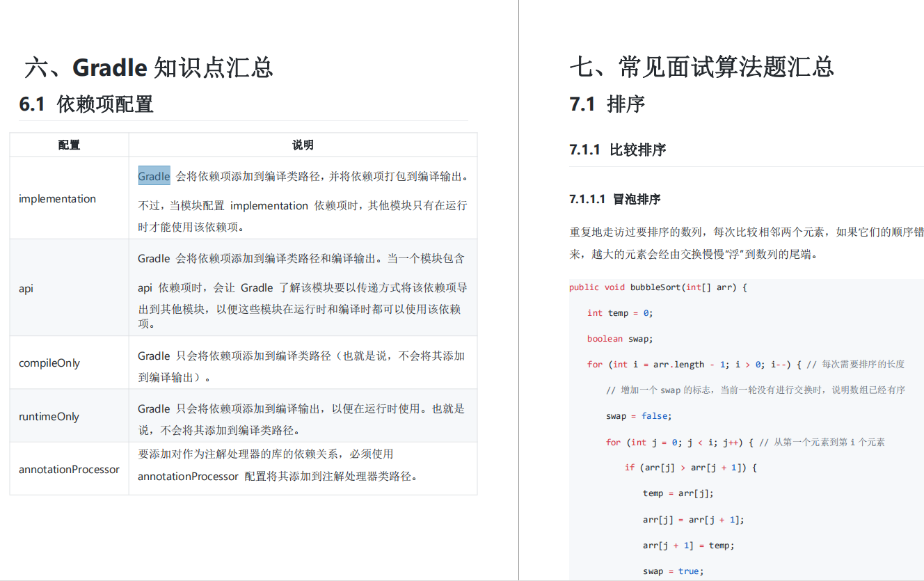Click the code line "if (arr[j] > arr[j + 1]) {"
The height and width of the screenshot is (581, 924).
coord(690,468)
